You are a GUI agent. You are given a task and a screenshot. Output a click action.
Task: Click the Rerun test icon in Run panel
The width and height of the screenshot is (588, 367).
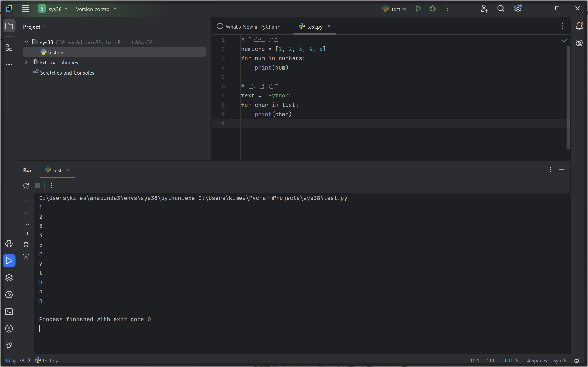coord(26,186)
